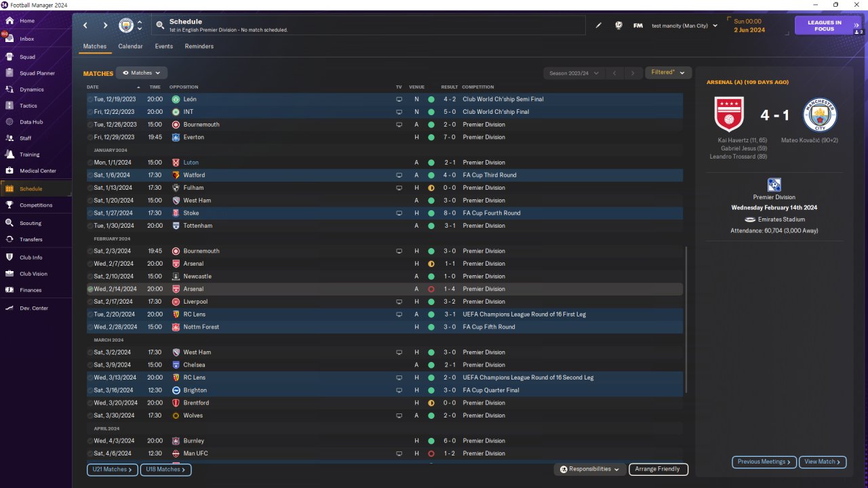Open the Responsibilities dropdown
The image size is (868, 488).
(590, 469)
